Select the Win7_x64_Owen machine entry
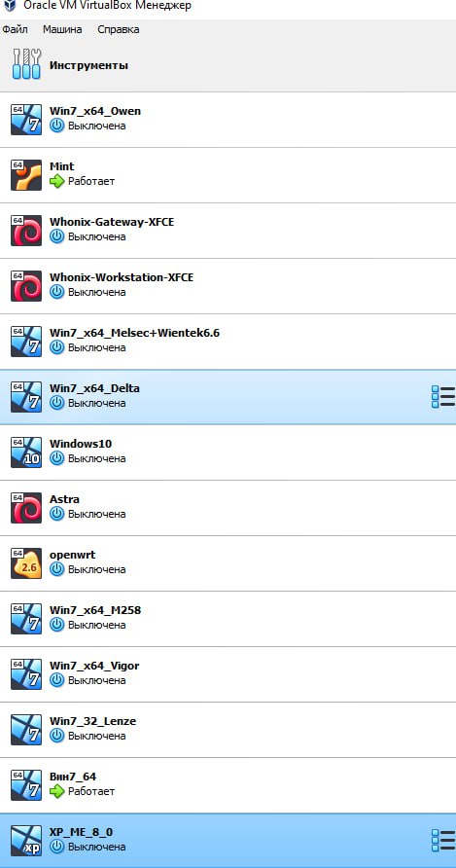Viewport: 456px width, 868px height. (x=228, y=120)
